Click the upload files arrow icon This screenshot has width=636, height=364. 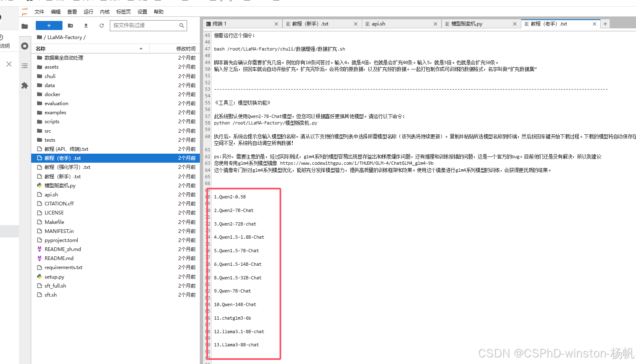(x=86, y=25)
